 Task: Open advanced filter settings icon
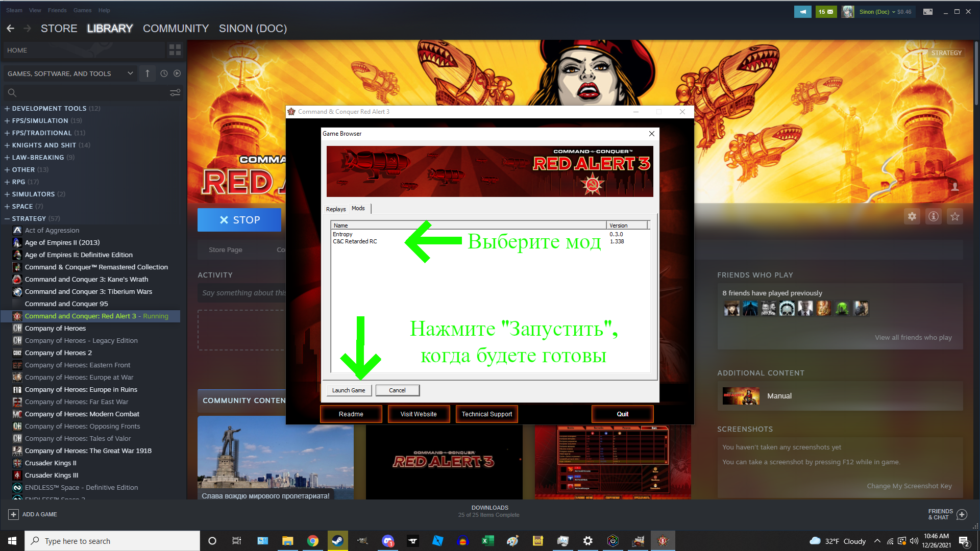[175, 93]
